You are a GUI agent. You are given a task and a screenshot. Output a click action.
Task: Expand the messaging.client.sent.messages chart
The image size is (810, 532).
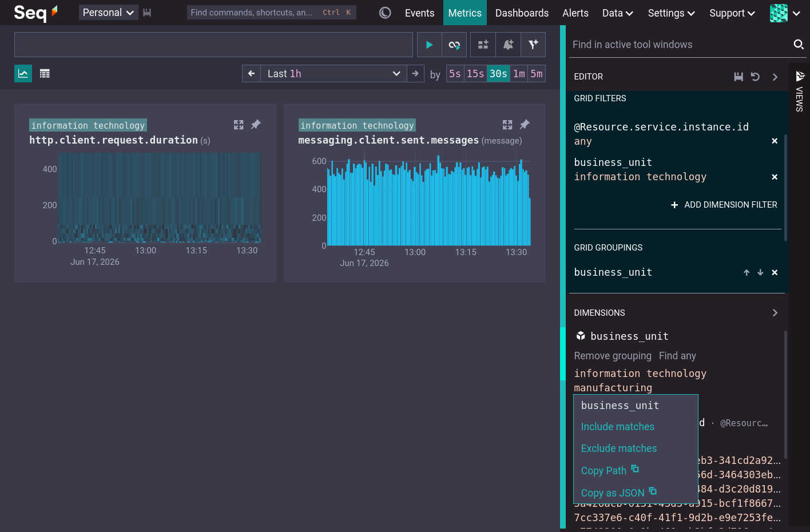[x=507, y=125]
